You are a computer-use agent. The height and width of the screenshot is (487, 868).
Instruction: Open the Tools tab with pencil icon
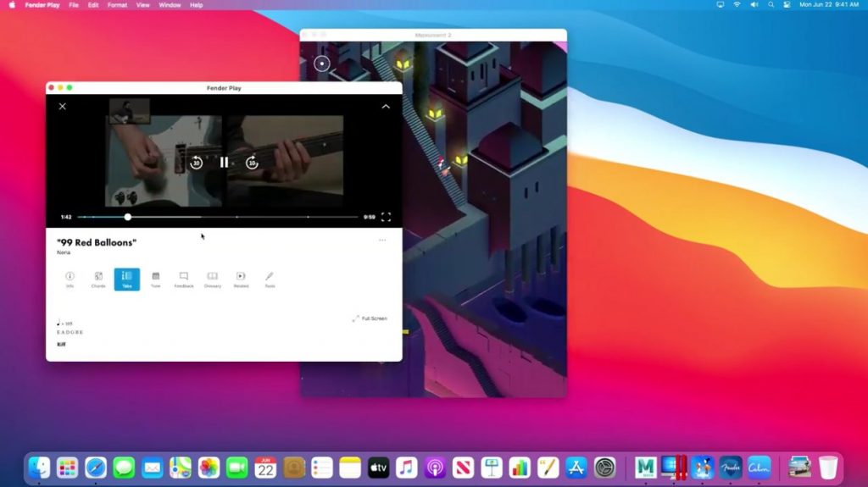coord(270,279)
